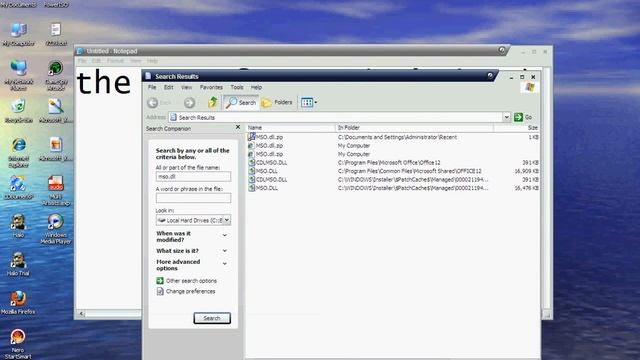
Task: Open the Favorites menu
Action: coord(211,87)
